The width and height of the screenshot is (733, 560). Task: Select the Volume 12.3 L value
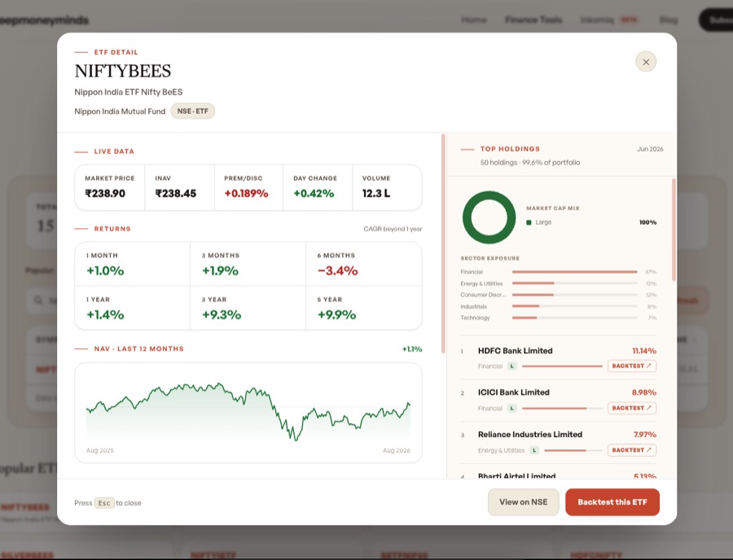pyautogui.click(x=376, y=194)
